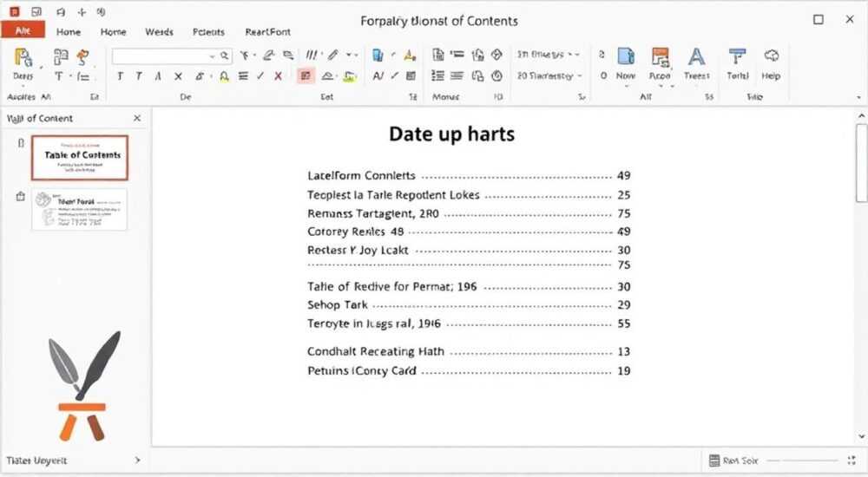Screen dimensions: 868x477
Task: Click the black X icon in formatting row
Action: point(178,76)
